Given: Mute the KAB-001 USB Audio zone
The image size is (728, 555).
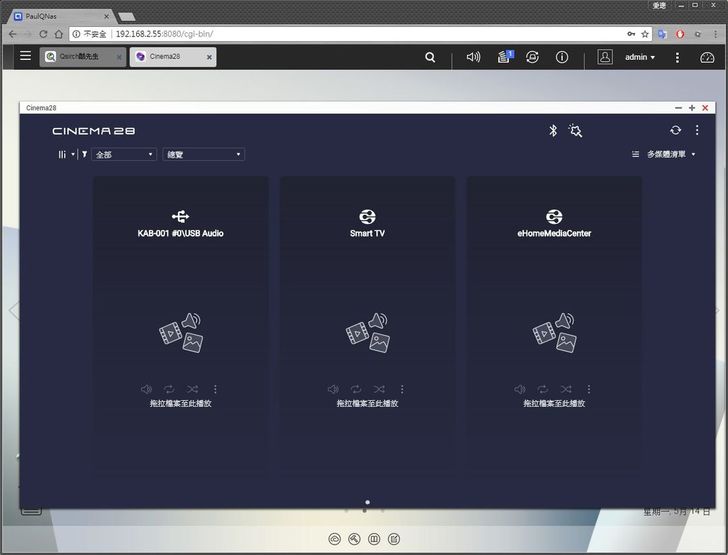Looking at the screenshot, I should coord(146,389).
